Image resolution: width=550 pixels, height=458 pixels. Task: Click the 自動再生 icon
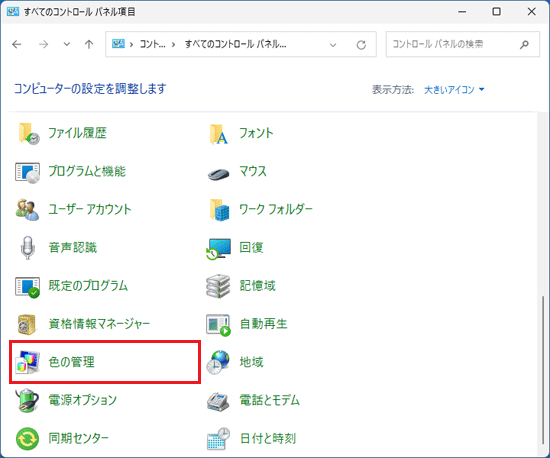[x=218, y=325]
